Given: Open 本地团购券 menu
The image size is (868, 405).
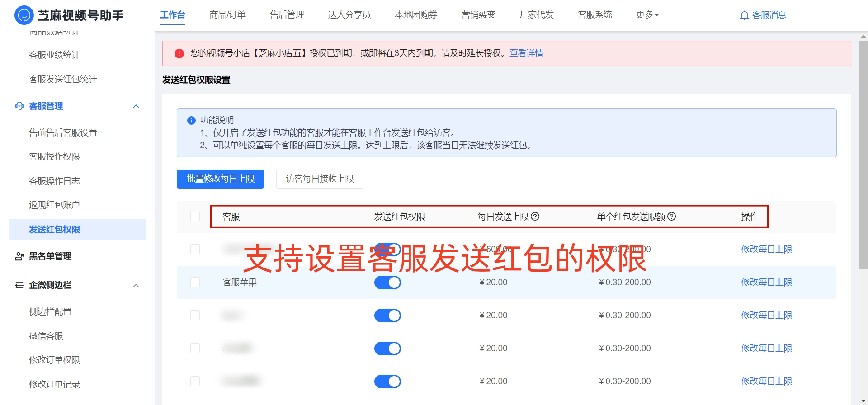Looking at the screenshot, I should click(416, 15).
